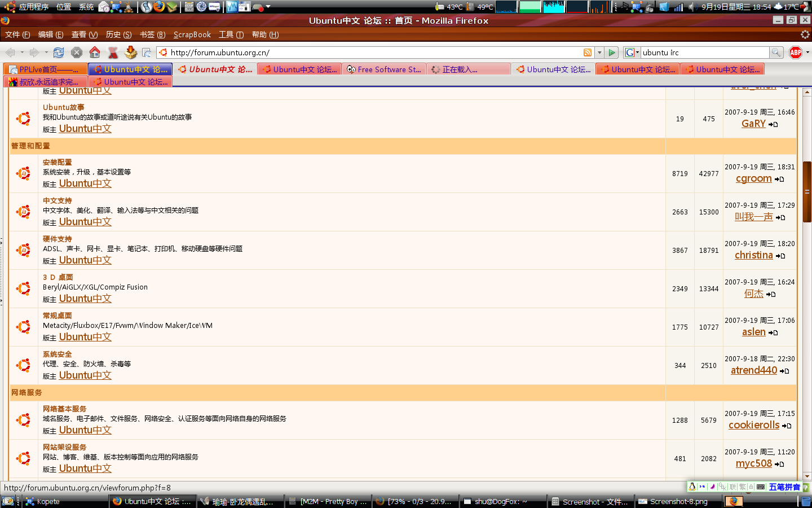Switch to the Free Software St... tab
The height and width of the screenshot is (508, 812).
pos(383,69)
